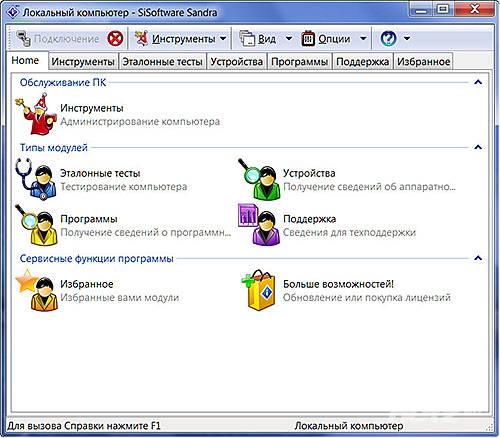The height and width of the screenshot is (438, 500).
Task: Open the purple Поддержка icon
Action: pyautogui.click(x=259, y=225)
